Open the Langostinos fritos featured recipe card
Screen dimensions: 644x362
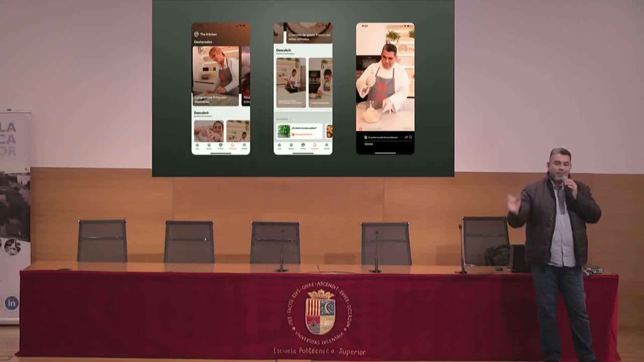tap(216, 76)
